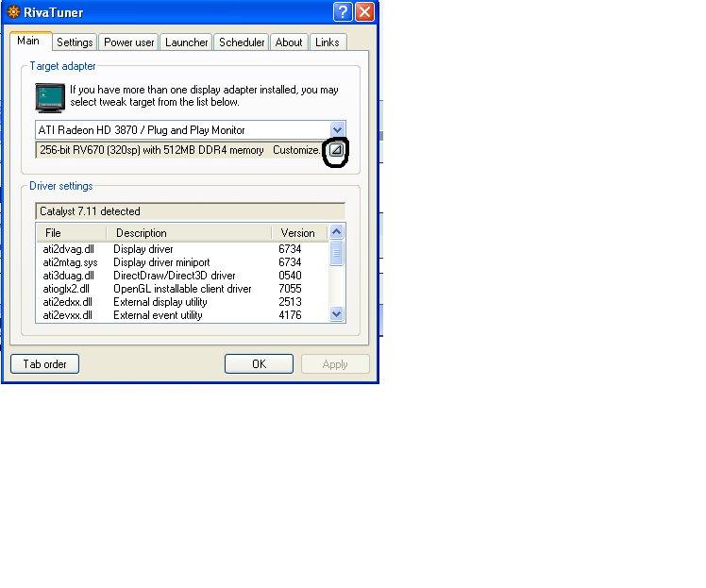Screen dimensions: 706x588
Task: Click DirectDraw/Direct3D driver description
Action: click(175, 276)
